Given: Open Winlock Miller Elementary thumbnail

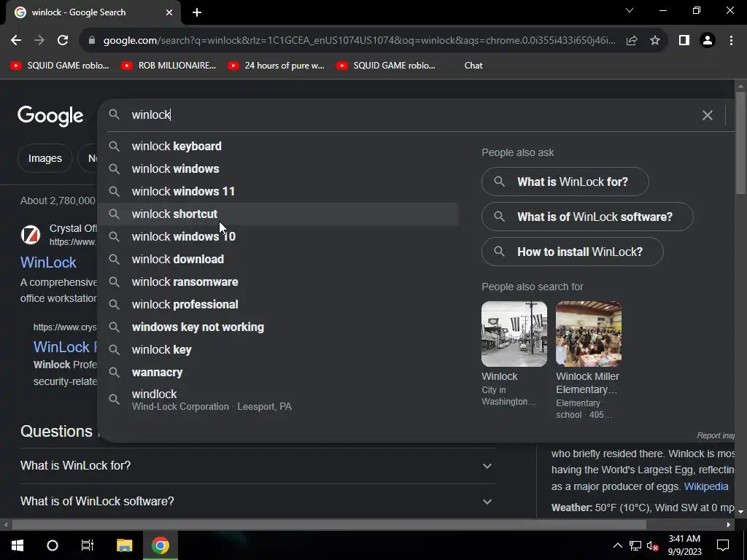Looking at the screenshot, I should 589,334.
